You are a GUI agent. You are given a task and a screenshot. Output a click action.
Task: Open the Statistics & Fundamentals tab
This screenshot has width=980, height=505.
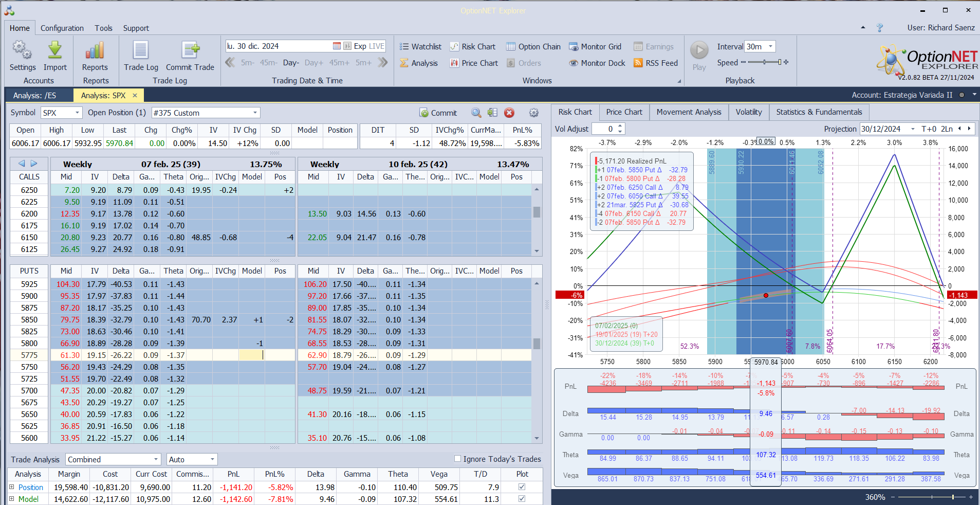(x=819, y=112)
